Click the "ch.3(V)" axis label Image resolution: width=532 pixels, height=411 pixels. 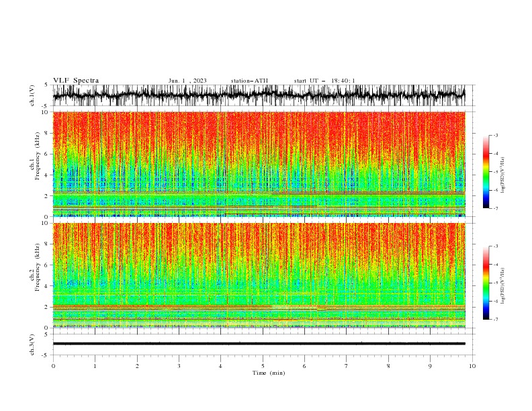tap(32, 345)
